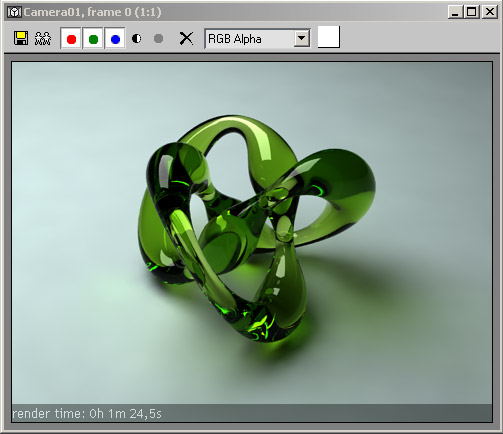Click the white color swatch
Viewport: 503px width, 434px height.
(329, 37)
